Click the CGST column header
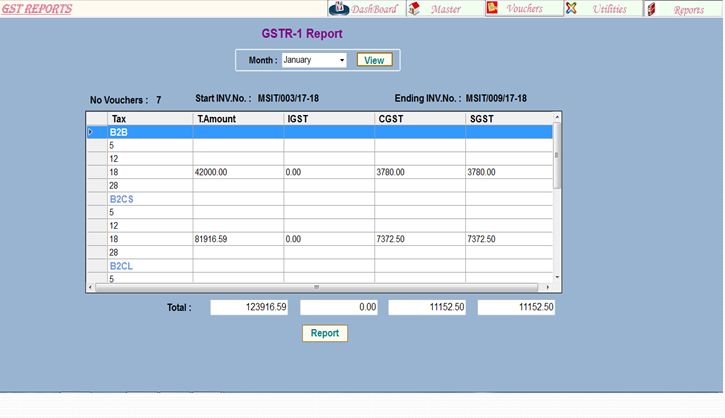Screen dimensions: 725x418 tap(420, 119)
